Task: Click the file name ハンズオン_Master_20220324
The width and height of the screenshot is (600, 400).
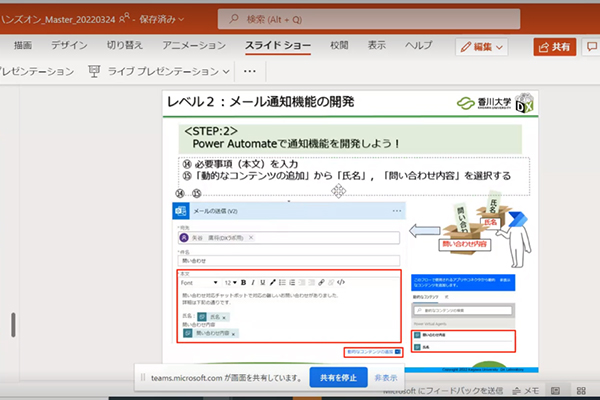Action: pyautogui.click(x=58, y=19)
